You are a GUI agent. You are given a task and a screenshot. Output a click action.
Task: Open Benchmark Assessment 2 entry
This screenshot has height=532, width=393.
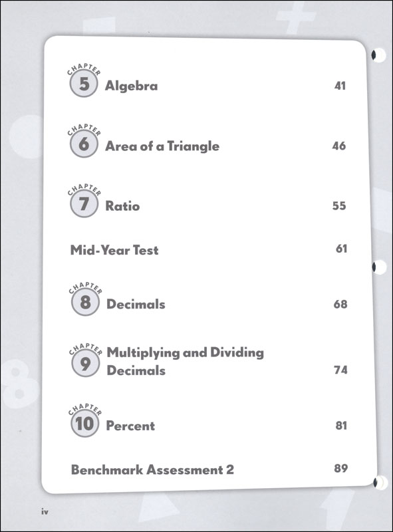tap(152, 469)
